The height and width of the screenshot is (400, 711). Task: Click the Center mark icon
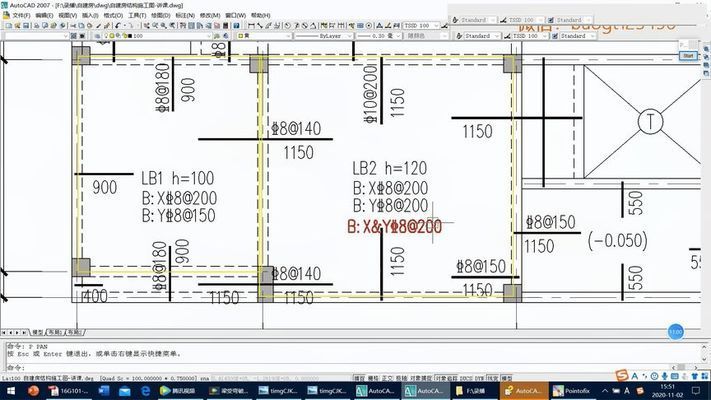click(x=369, y=26)
